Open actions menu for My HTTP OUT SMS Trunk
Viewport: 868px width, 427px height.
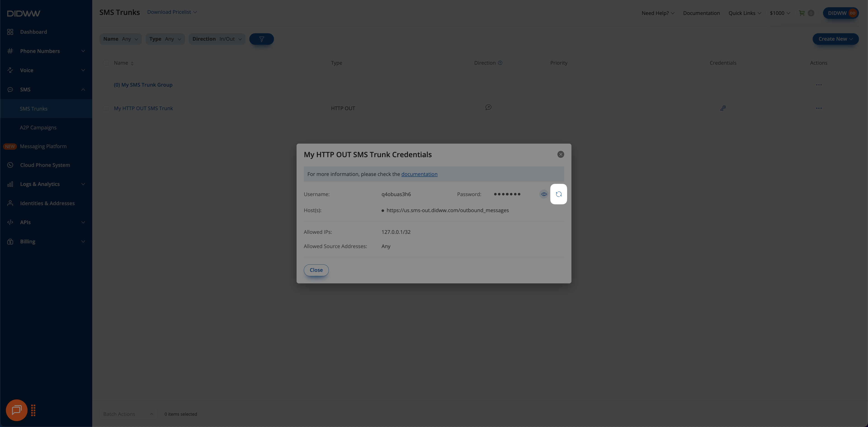[x=818, y=108]
